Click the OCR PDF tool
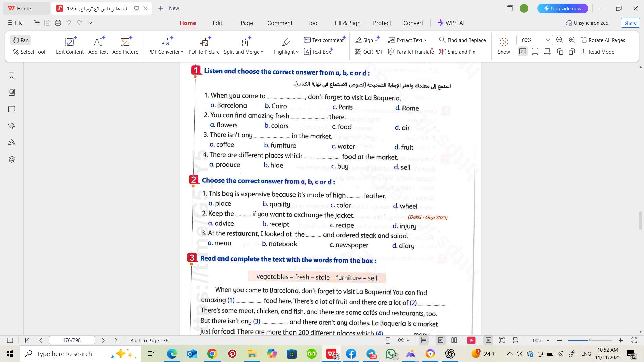Image resolution: width=644 pixels, height=362 pixels. pyautogui.click(x=369, y=52)
